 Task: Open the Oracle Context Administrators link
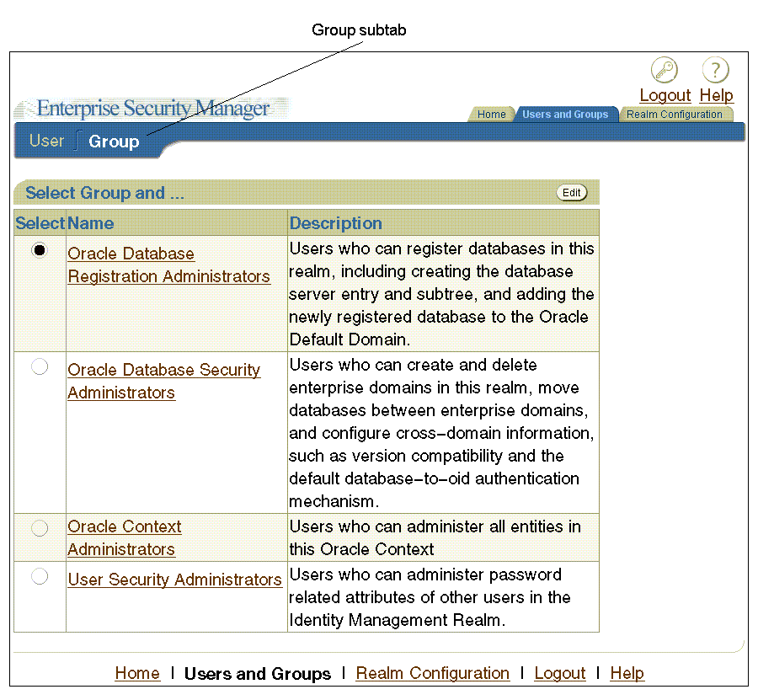pos(124,537)
